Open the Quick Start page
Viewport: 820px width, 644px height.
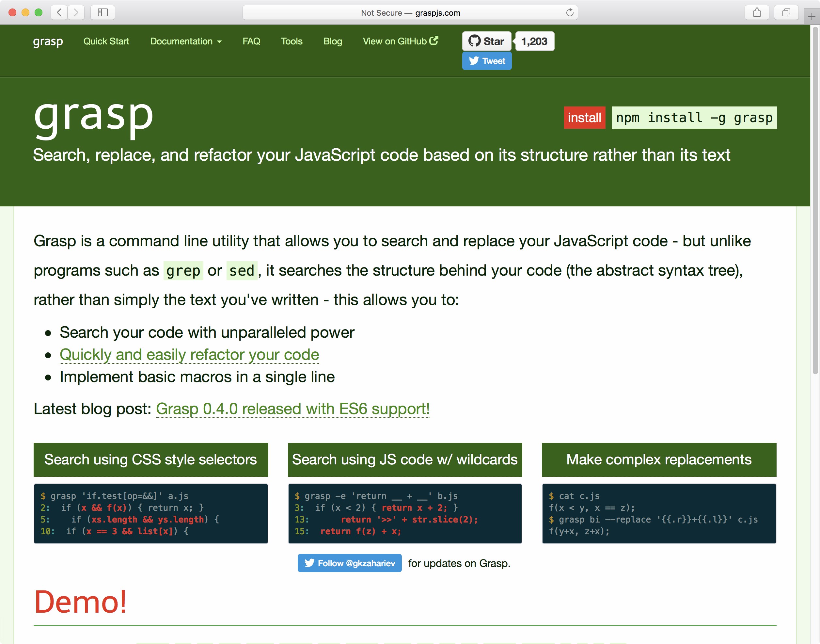coord(106,41)
